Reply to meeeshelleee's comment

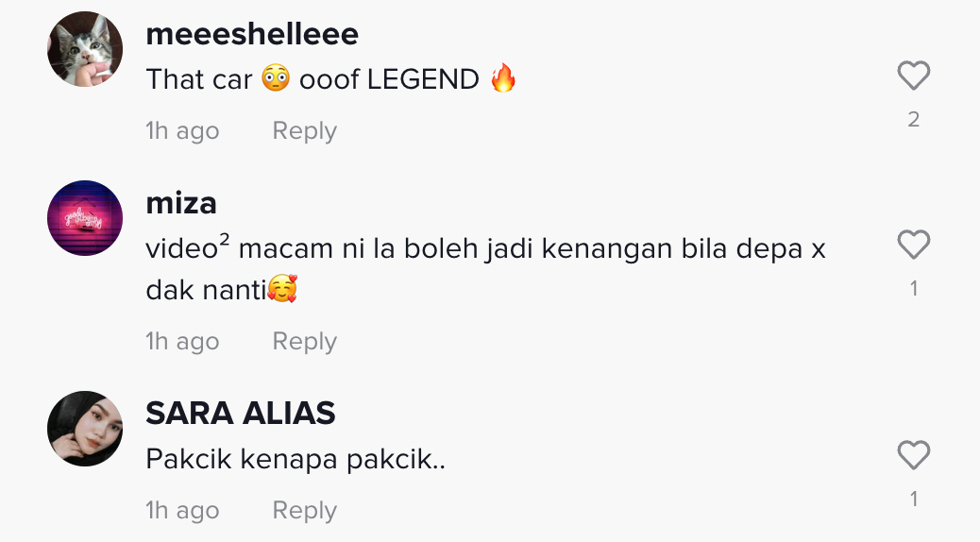coord(304,130)
